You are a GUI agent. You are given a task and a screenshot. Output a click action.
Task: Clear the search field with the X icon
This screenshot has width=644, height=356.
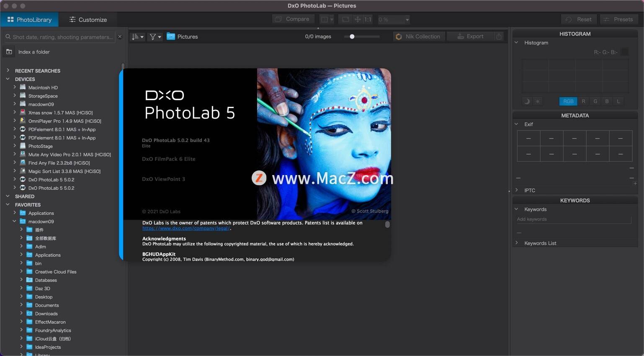tap(120, 37)
